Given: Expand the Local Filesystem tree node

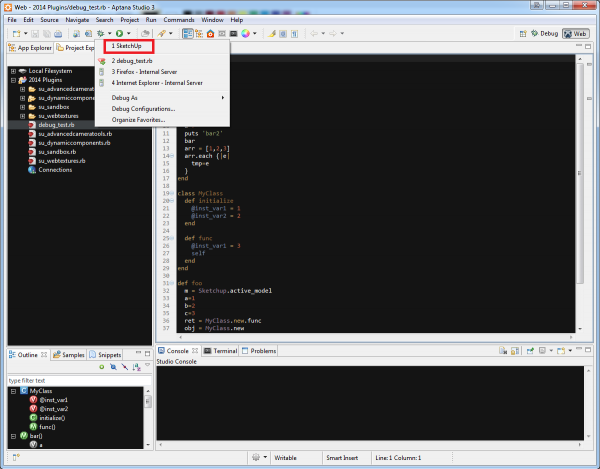Looking at the screenshot, I should click(x=12, y=71).
